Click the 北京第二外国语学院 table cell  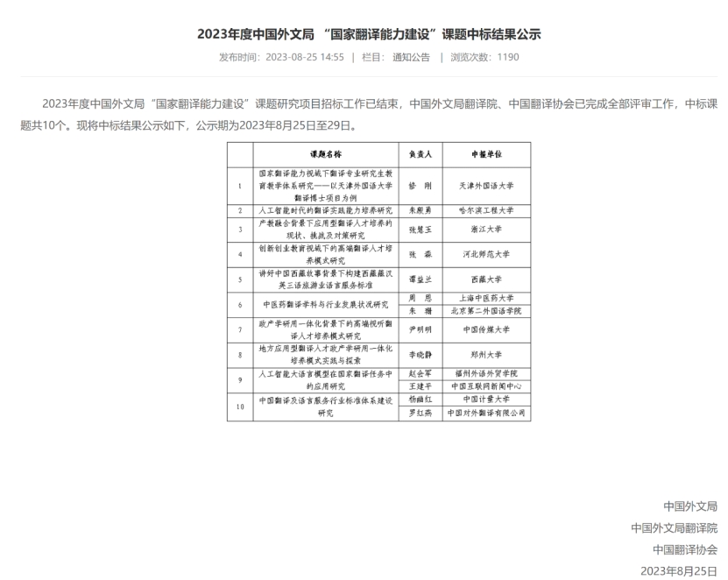coord(485,311)
